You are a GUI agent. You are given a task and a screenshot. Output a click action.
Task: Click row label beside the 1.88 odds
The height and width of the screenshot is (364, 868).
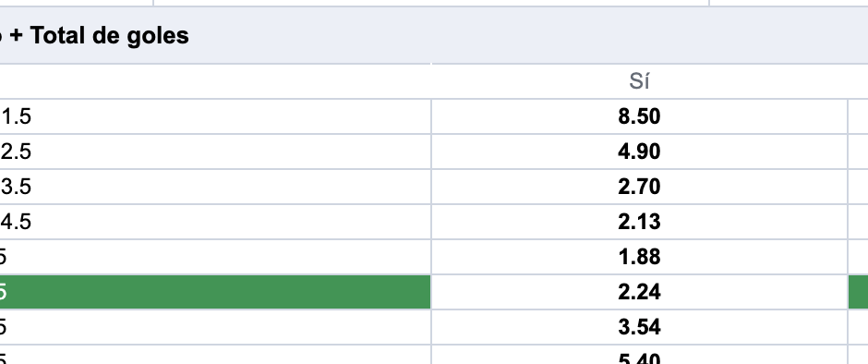tap(215, 257)
